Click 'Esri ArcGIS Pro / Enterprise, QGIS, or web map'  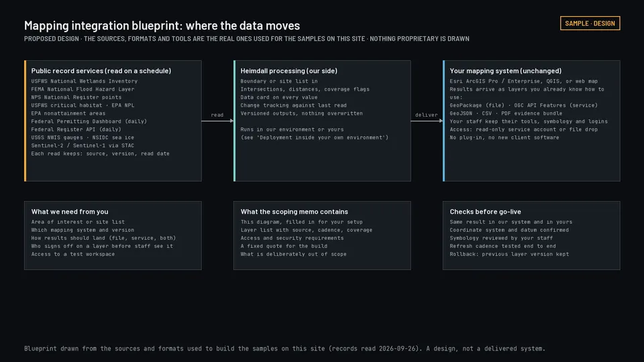point(524,81)
